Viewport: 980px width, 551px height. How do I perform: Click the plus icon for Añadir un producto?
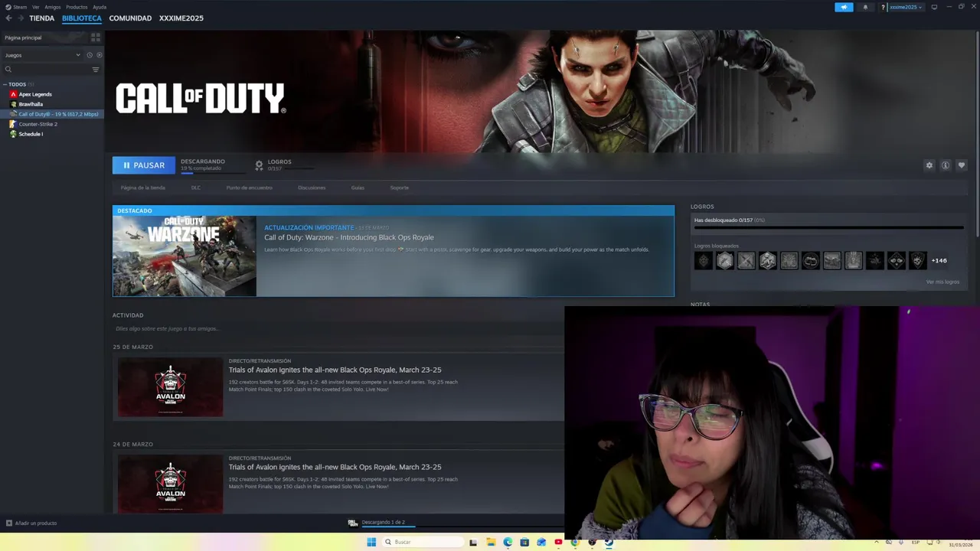click(x=9, y=523)
